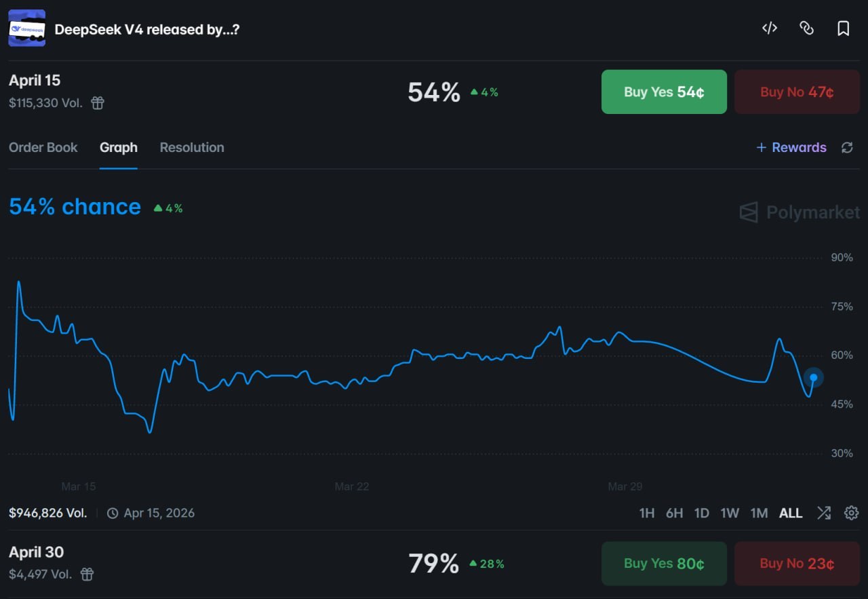Click the embed code icon
Image resolution: width=868 pixels, height=599 pixels.
[x=769, y=28]
